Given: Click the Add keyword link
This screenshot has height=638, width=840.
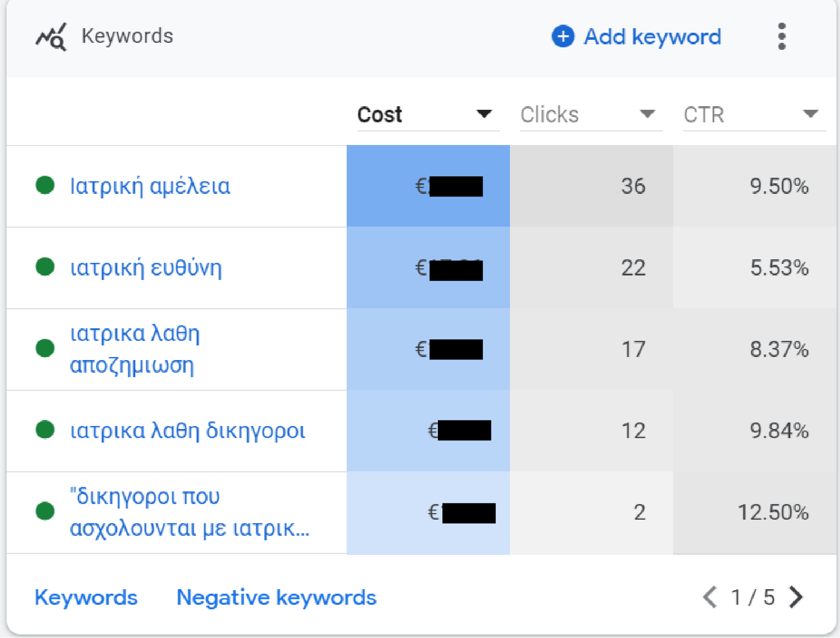Looking at the screenshot, I should point(652,37).
